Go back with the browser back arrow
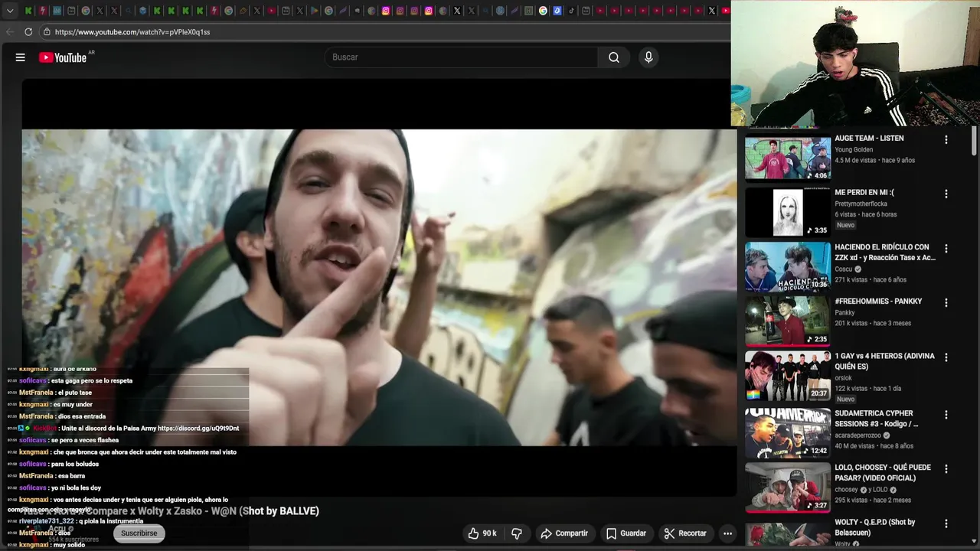 [x=10, y=32]
